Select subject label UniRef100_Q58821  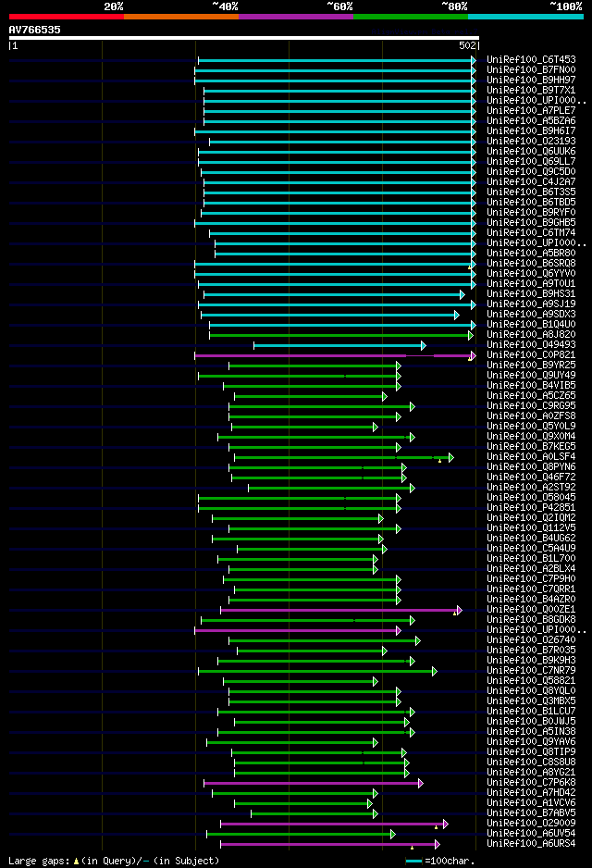pyautogui.click(x=531, y=681)
